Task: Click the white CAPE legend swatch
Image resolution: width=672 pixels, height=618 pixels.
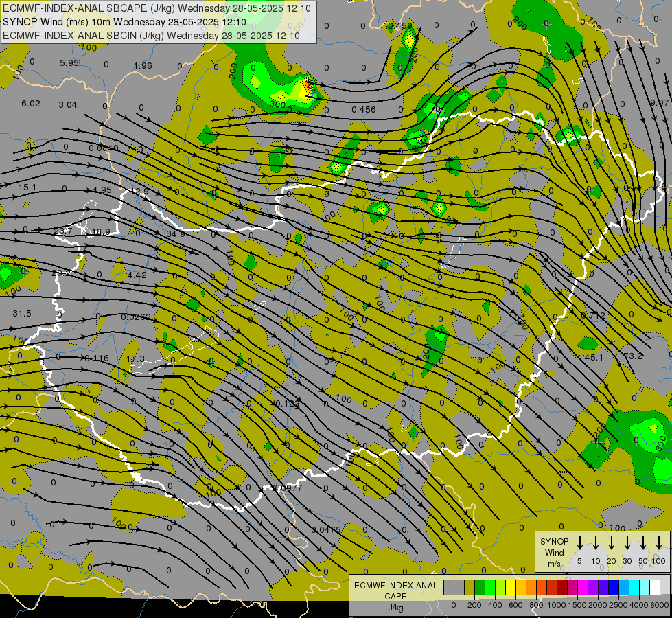Action: pos(656,588)
